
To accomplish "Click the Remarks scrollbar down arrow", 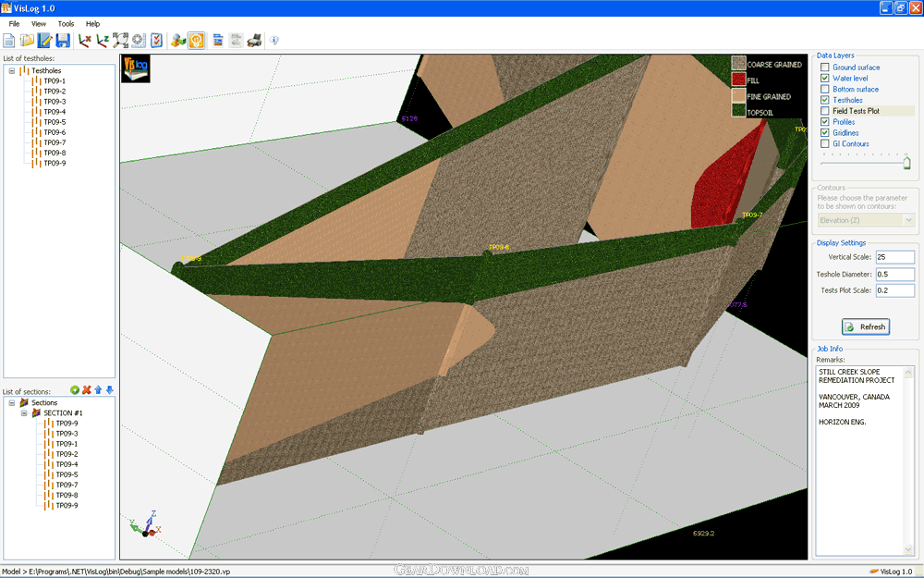I will coord(908,549).
